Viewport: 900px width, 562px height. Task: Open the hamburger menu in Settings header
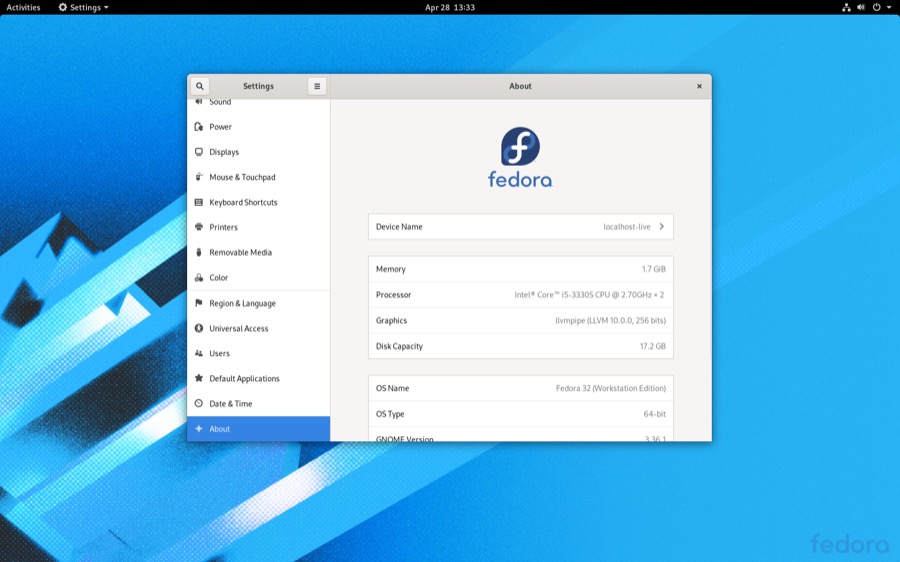[317, 86]
